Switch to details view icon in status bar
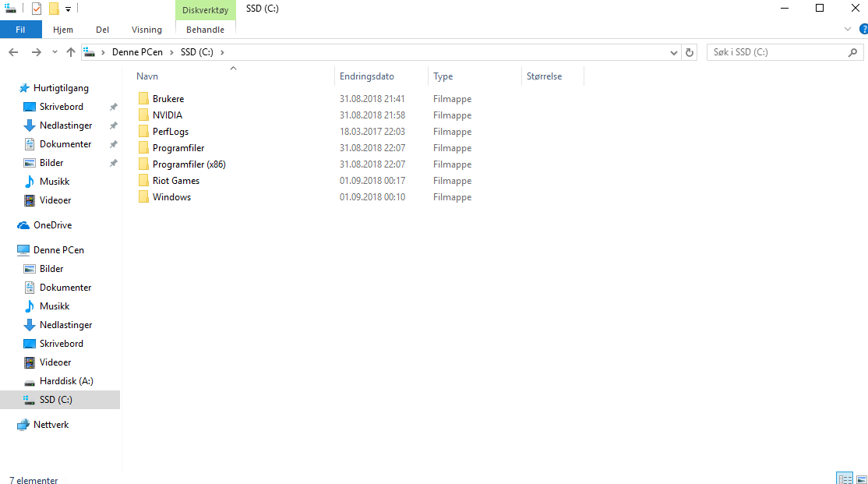 (845, 479)
